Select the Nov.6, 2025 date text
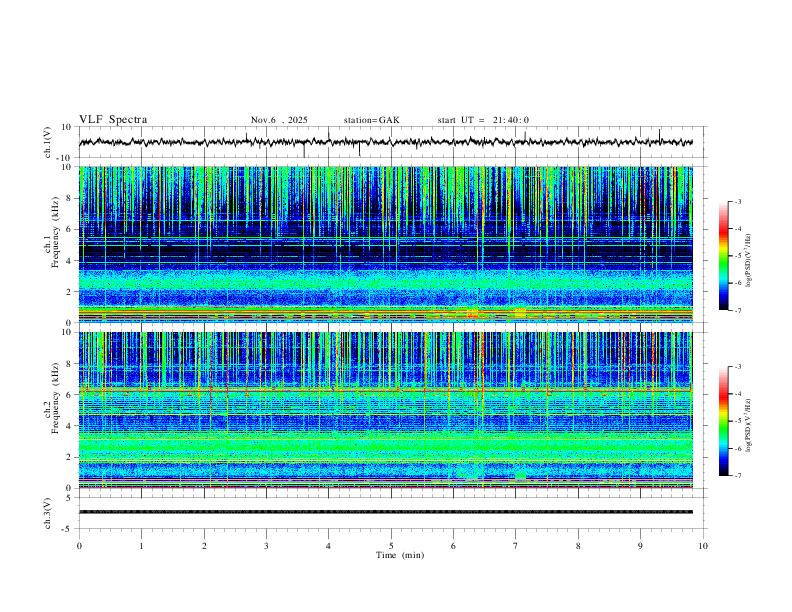The height and width of the screenshot is (612, 792). pos(279,120)
